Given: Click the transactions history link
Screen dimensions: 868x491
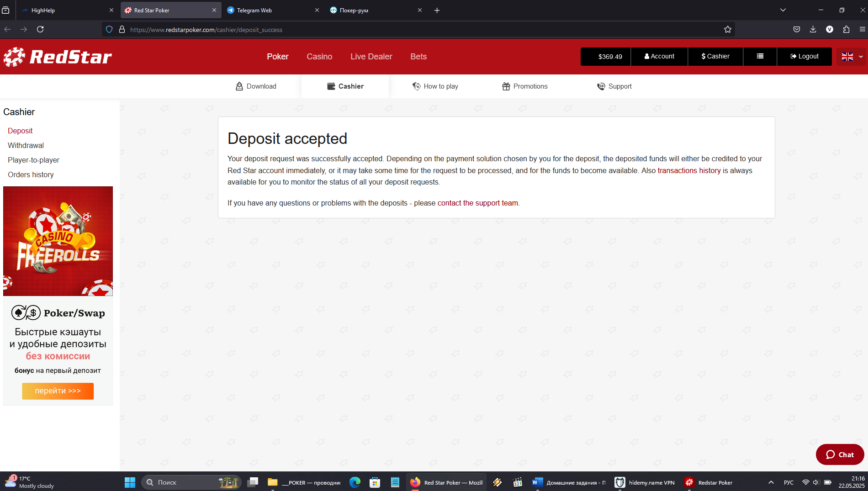Looking at the screenshot, I should (x=689, y=170).
